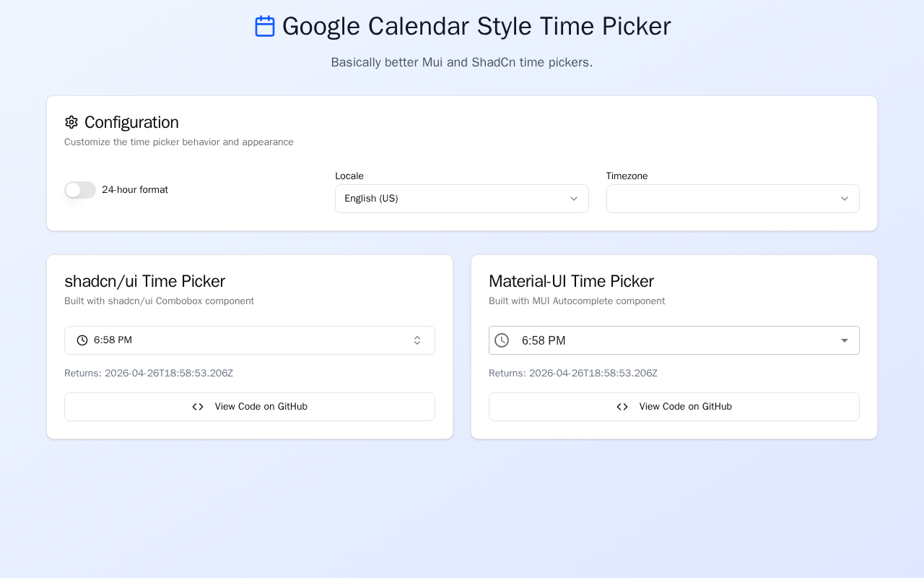Image resolution: width=924 pixels, height=578 pixels.
Task: Open Material-UI View Code on GitHub
Action: pos(674,407)
